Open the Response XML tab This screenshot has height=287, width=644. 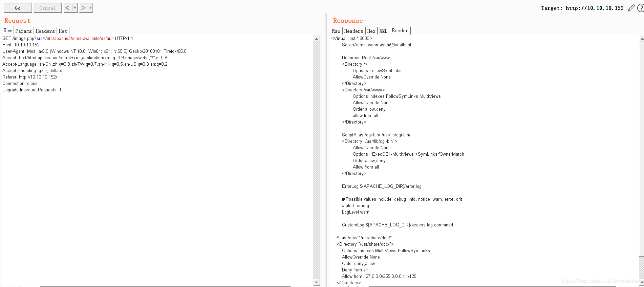pyautogui.click(x=383, y=31)
